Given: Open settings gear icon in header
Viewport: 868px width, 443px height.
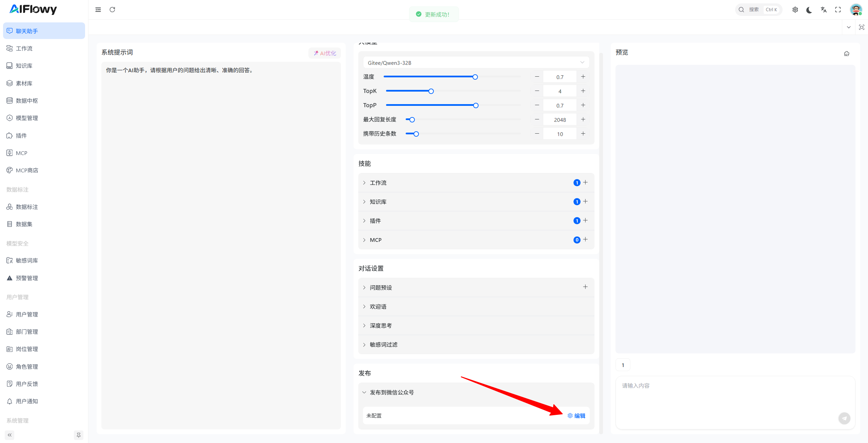Looking at the screenshot, I should coord(795,10).
